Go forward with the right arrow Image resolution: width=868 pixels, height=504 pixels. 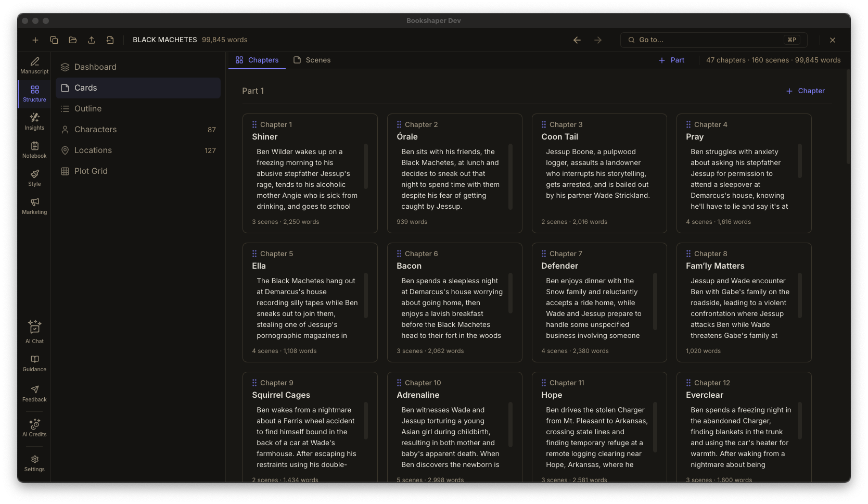pyautogui.click(x=598, y=40)
